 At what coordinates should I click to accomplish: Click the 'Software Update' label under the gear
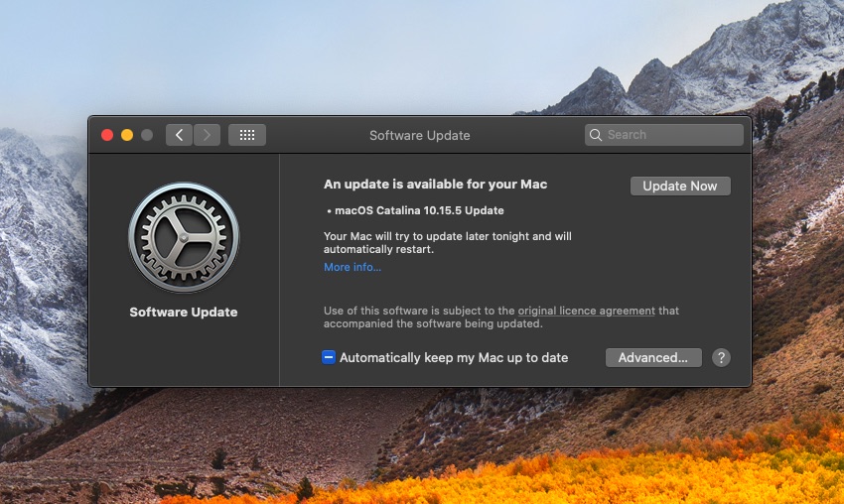pos(184,312)
